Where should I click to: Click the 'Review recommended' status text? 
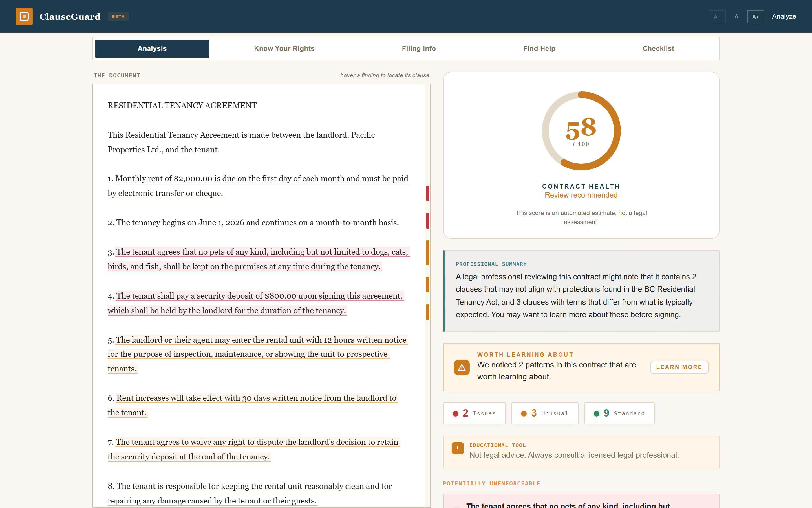point(581,195)
